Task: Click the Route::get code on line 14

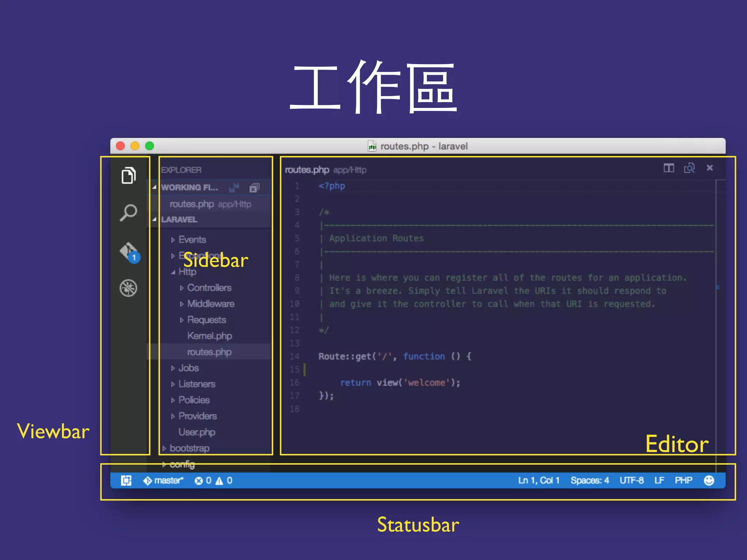Action: (x=395, y=357)
